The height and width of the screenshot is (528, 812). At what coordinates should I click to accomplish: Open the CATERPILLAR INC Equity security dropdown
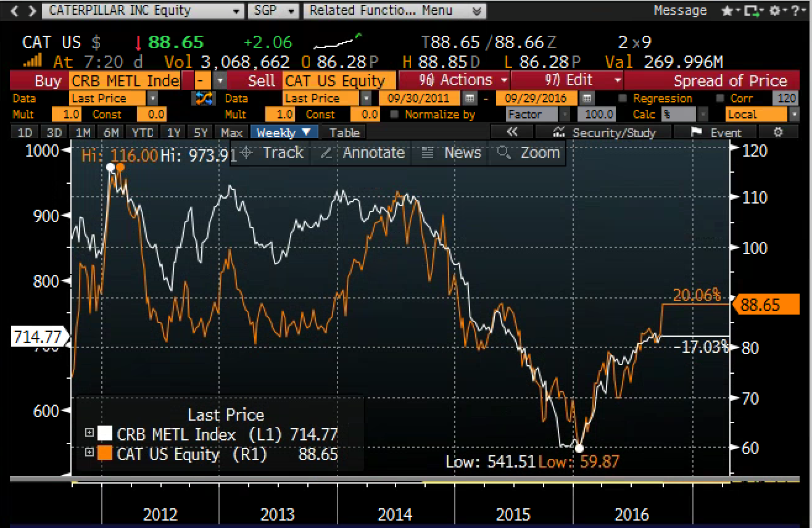pos(142,10)
